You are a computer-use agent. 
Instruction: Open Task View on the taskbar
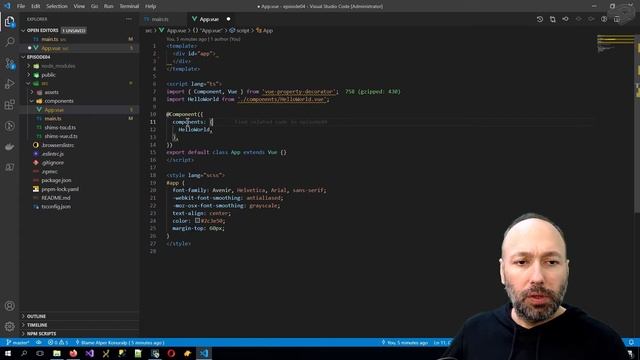tap(40, 353)
